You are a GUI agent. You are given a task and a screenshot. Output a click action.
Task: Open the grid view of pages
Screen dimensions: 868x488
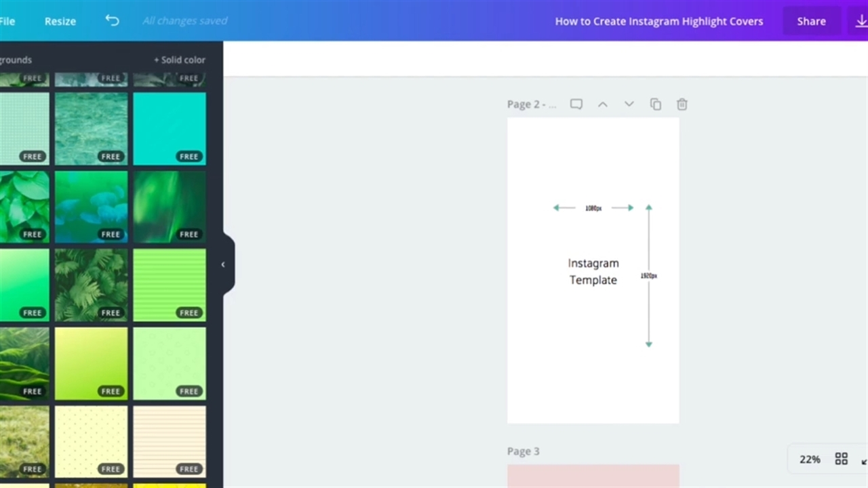click(841, 459)
